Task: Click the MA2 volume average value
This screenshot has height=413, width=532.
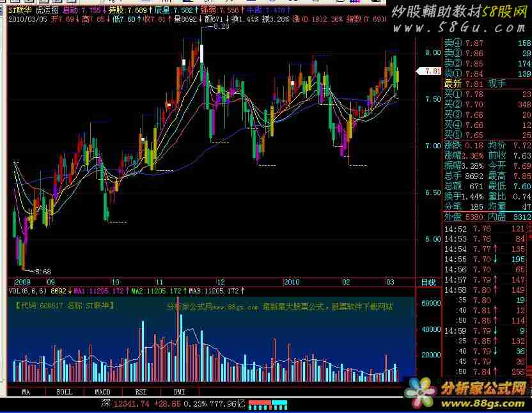Action: click(159, 291)
